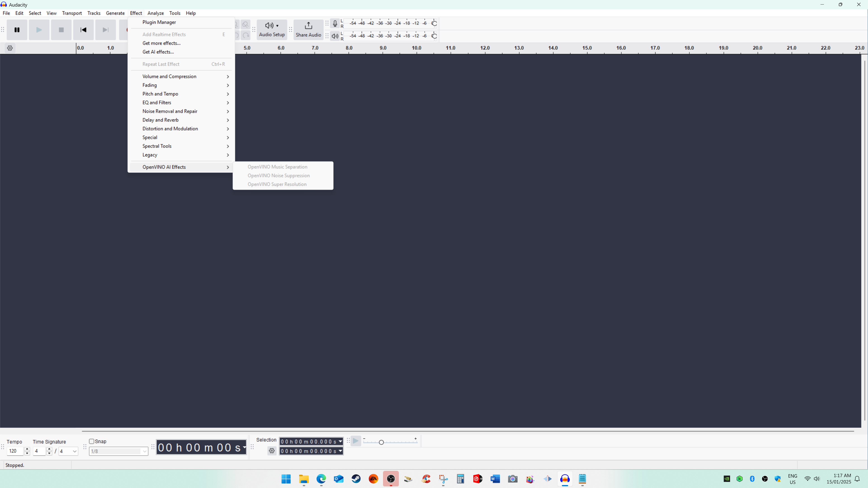Screen dimensions: 868x488
Task: Click the Skip to Start button
Action: pos(83,30)
